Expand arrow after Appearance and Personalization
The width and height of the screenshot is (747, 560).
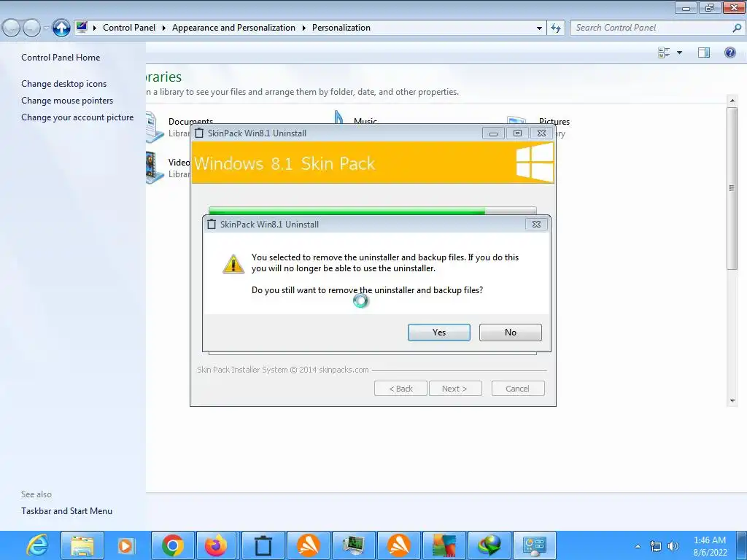(x=303, y=28)
